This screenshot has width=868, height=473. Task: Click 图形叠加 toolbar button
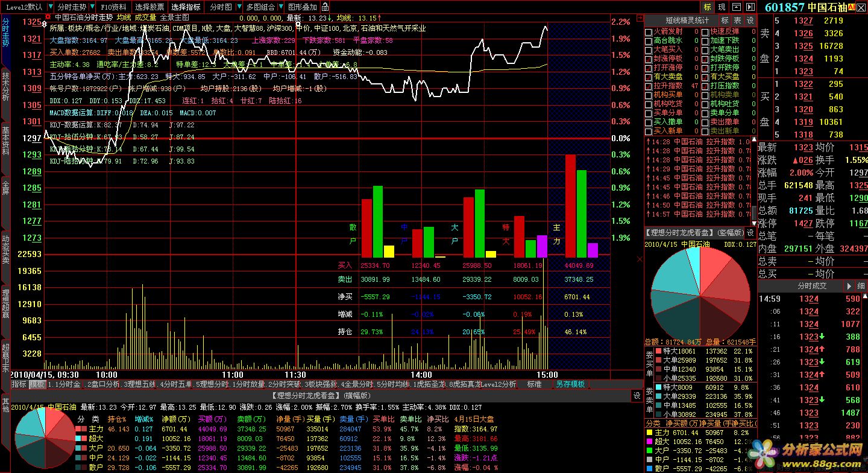point(303,7)
